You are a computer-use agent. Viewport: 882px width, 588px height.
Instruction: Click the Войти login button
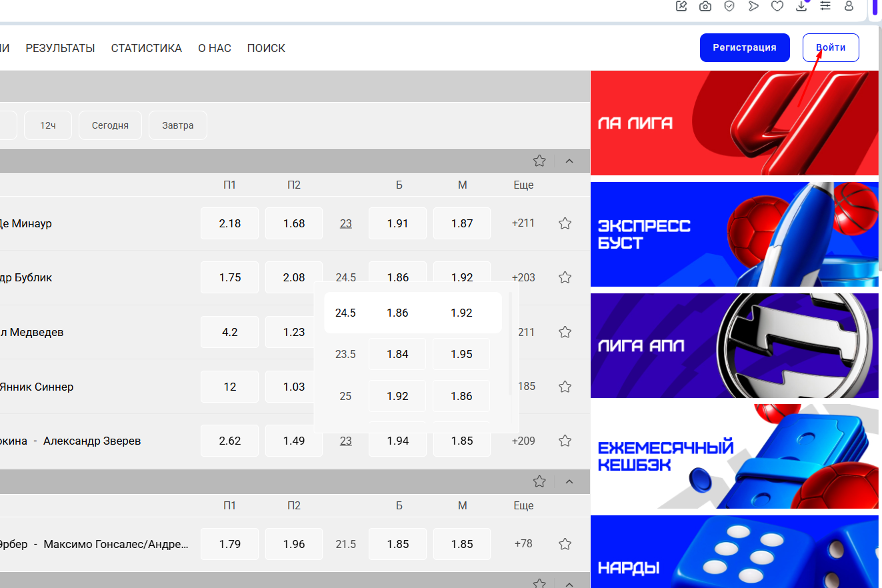(830, 47)
